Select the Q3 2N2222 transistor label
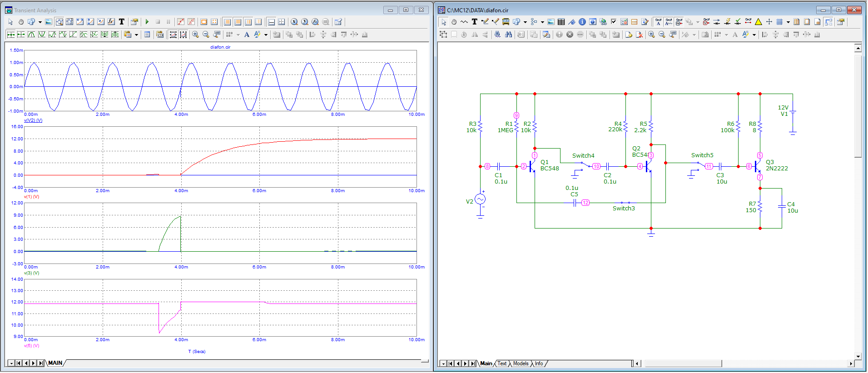The image size is (868, 373). click(777, 165)
